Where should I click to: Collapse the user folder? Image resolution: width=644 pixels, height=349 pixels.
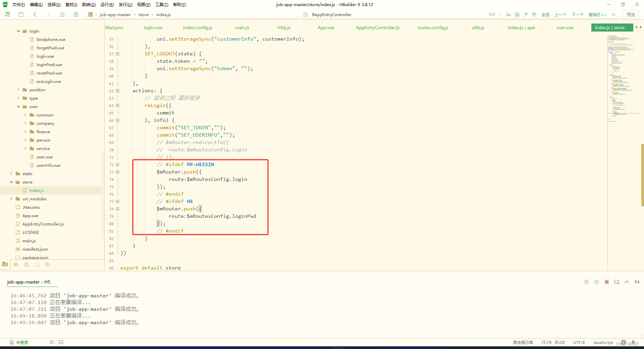[18, 106]
